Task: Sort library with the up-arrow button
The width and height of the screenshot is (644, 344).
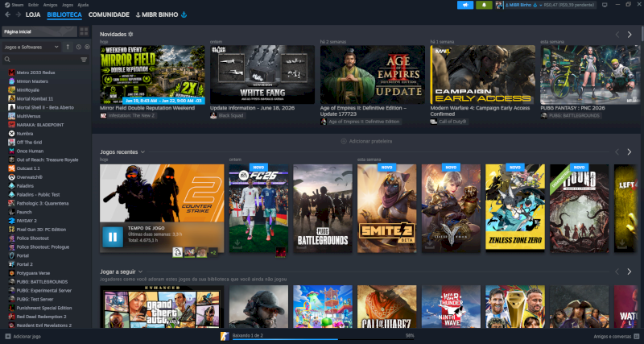Action: tap(68, 47)
